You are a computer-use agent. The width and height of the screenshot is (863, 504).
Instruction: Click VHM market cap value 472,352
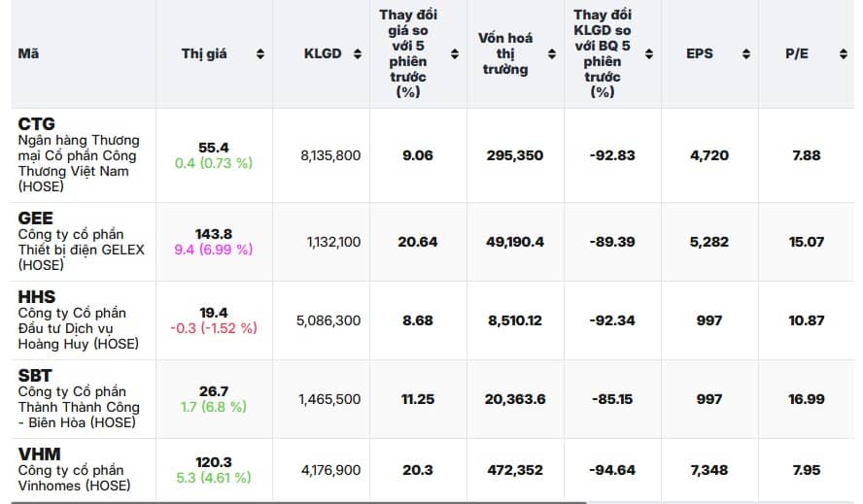514,470
